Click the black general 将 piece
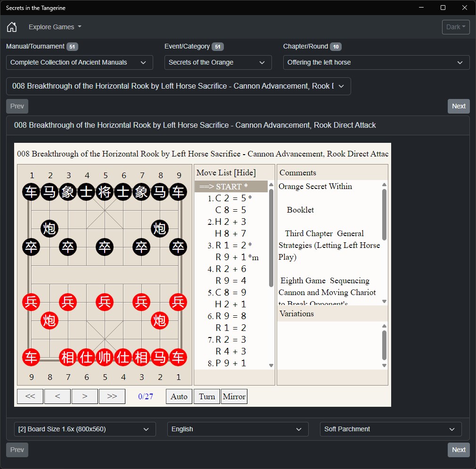This screenshot has height=469, width=476. (105, 192)
